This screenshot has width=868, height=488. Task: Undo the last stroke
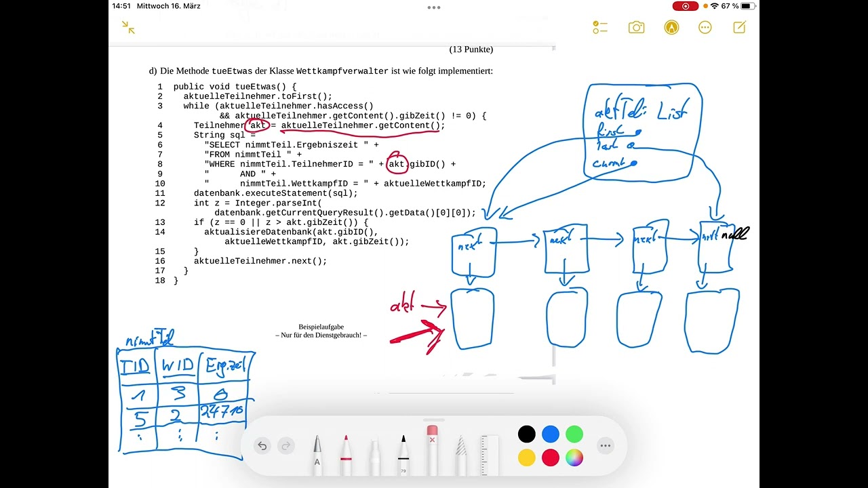262,445
